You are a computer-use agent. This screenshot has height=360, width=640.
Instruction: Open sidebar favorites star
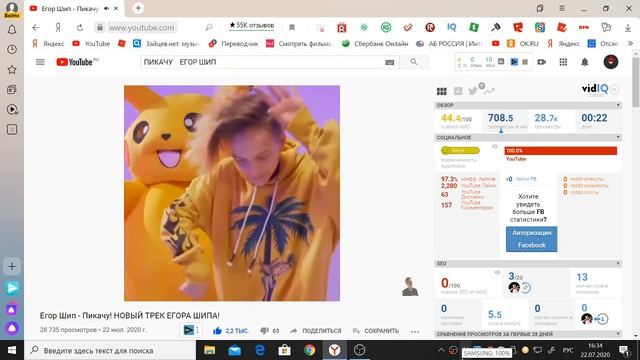(12, 69)
